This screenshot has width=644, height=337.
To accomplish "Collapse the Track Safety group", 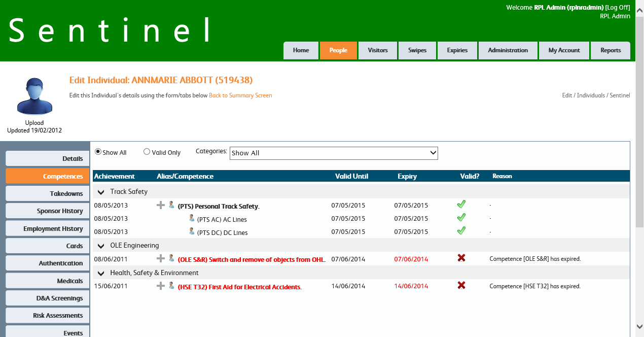I will pyautogui.click(x=101, y=192).
